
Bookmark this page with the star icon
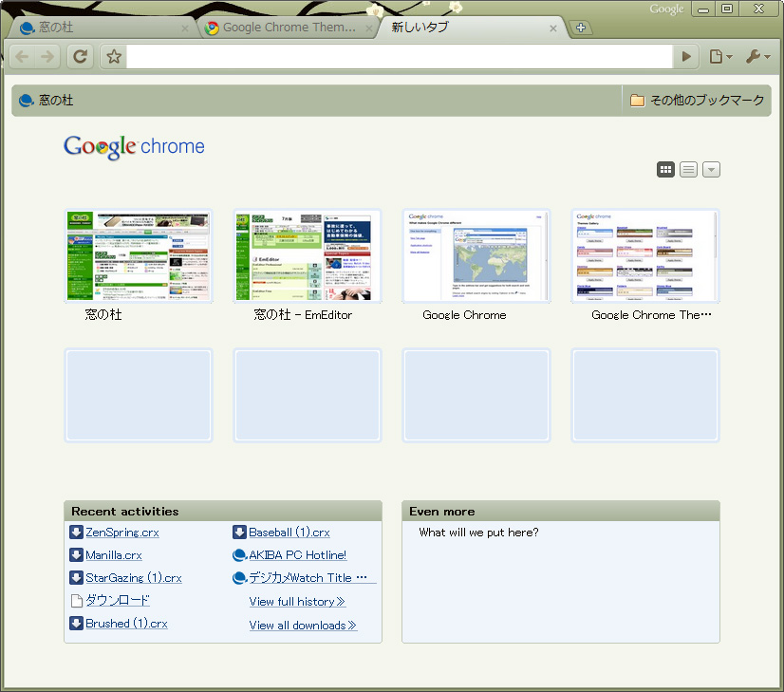tap(114, 57)
